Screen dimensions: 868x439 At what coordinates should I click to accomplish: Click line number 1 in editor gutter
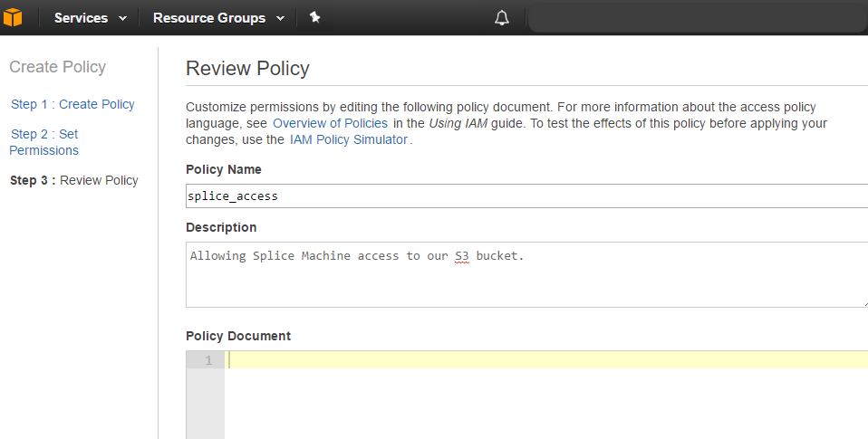(208, 360)
